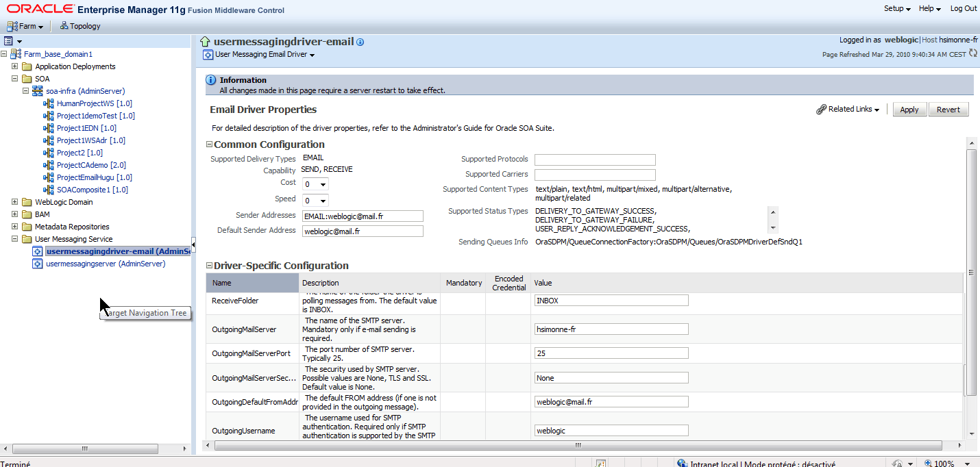This screenshot has height=467, width=980.
Task: Open the Help menu
Action: [x=930, y=9]
